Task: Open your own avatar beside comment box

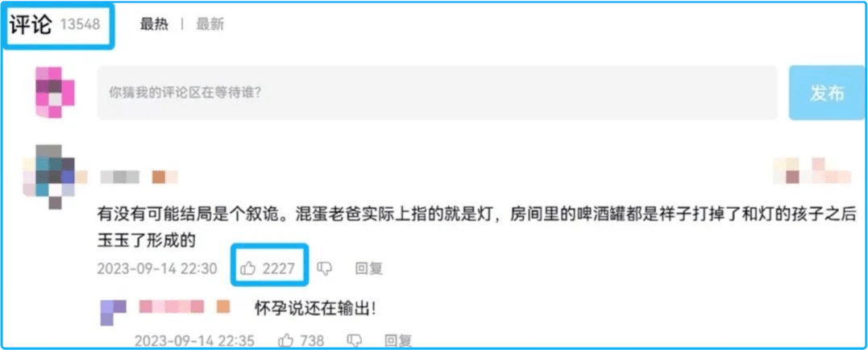Action: point(54,92)
